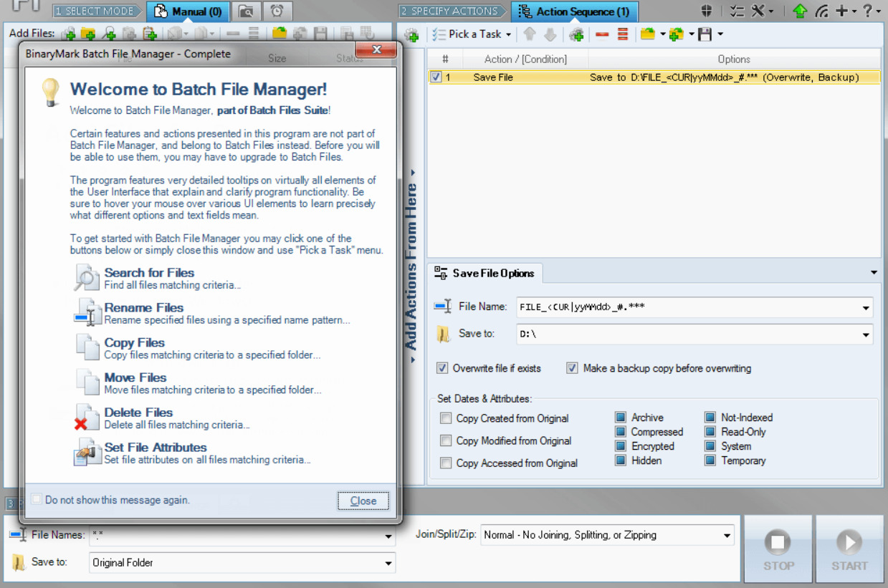
Task: Click the checklist options icon at top right
Action: [737, 11]
